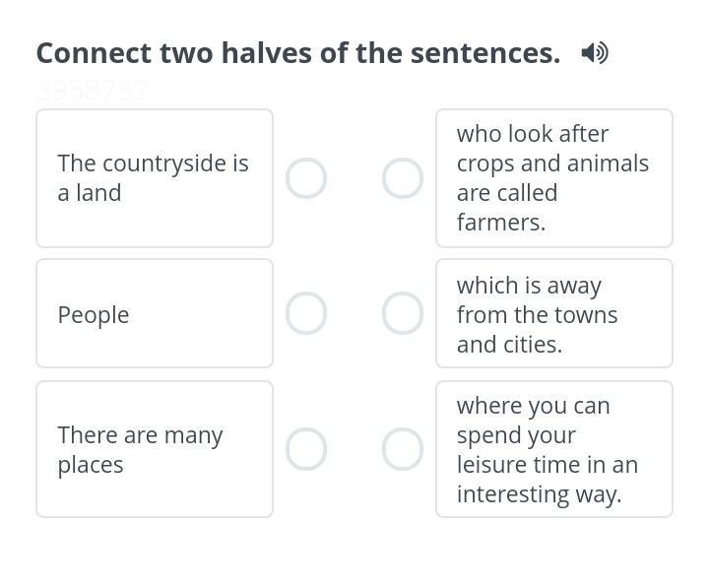
Task: Select the circle for 'where you can spend your leisure time'
Action: 403,449
